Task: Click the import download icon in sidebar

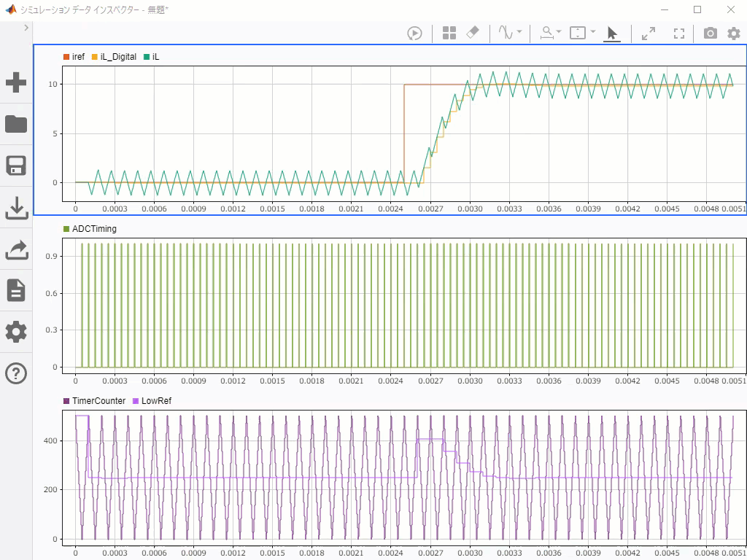Action: click(x=16, y=209)
